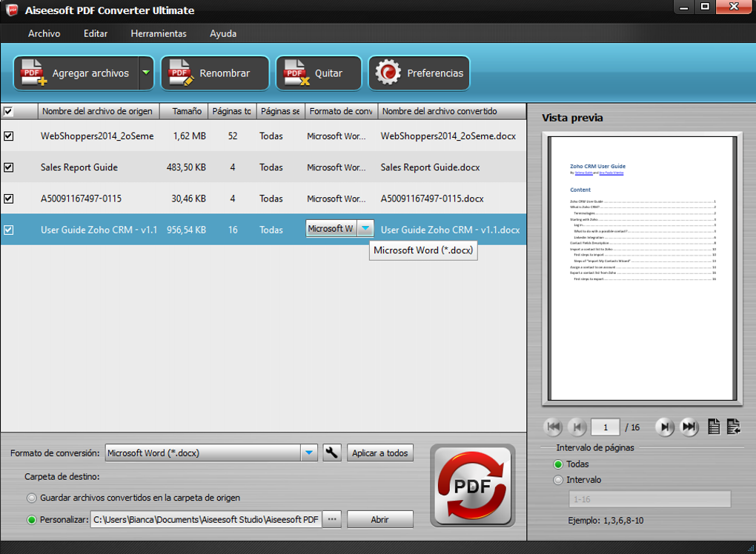This screenshot has height=554, width=756.
Task: Go to next page in preview
Action: tap(664, 427)
